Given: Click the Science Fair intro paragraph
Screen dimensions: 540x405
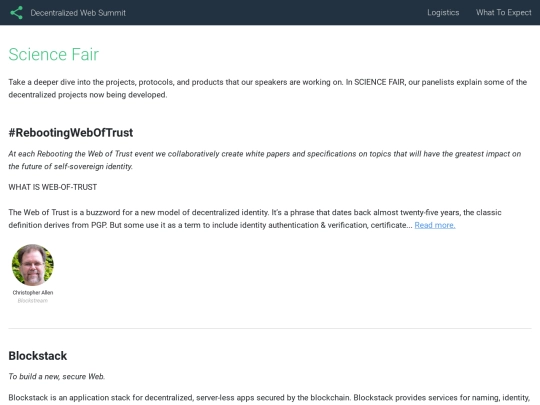Looking at the screenshot, I should 268,89.
